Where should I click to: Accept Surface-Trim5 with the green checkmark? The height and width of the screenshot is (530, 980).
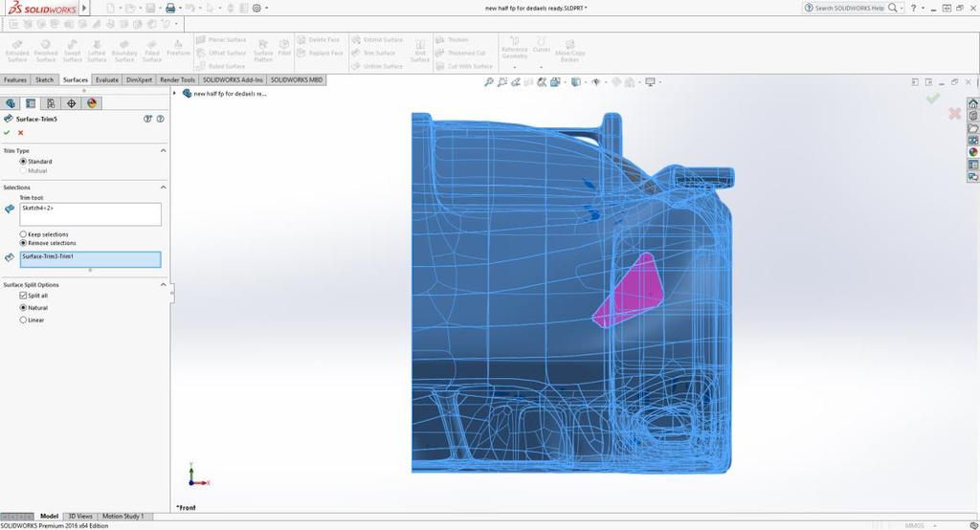pos(7,132)
